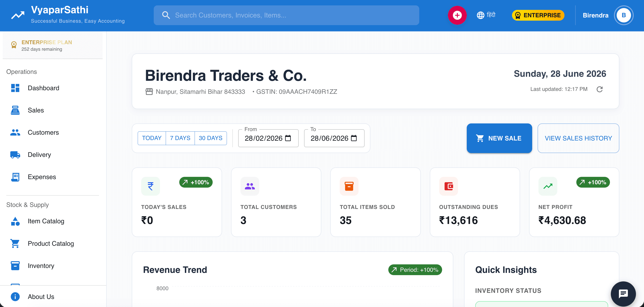This screenshot has height=307, width=644.
Task: Click the Expenses receipt icon
Action: [15, 177]
